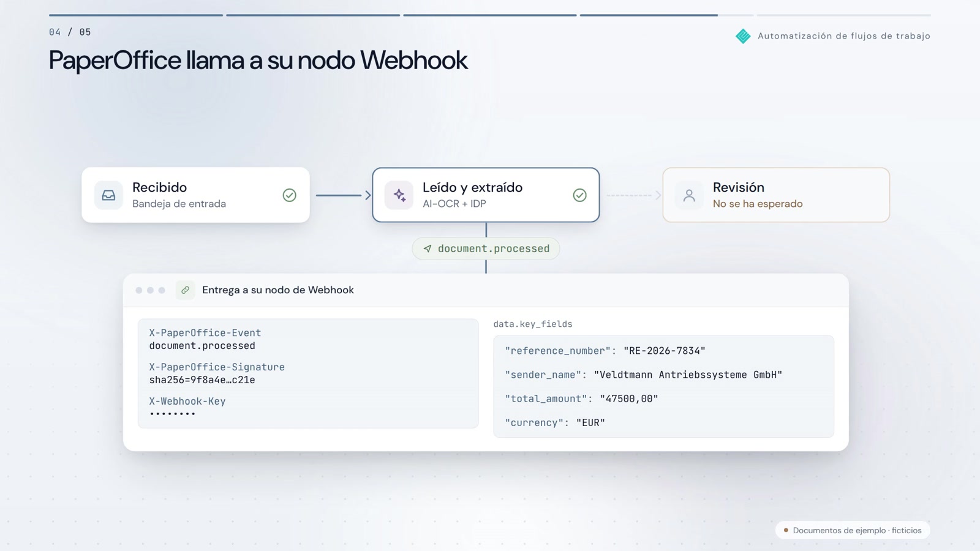Jump to the fourth slide progress segment
The image size is (980, 551).
click(666, 15)
